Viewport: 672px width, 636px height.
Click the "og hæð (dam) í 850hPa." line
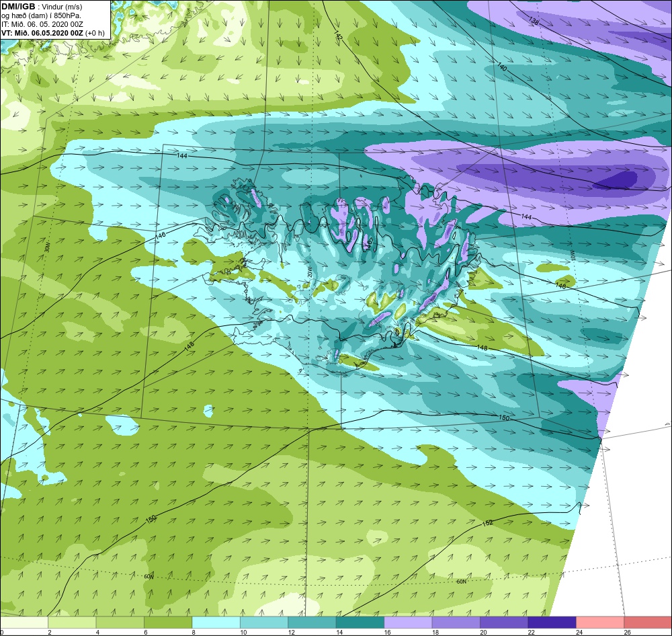click(41, 16)
